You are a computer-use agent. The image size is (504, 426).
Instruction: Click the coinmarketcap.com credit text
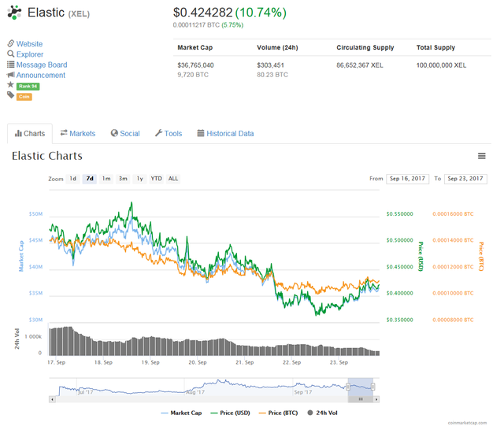click(x=467, y=423)
